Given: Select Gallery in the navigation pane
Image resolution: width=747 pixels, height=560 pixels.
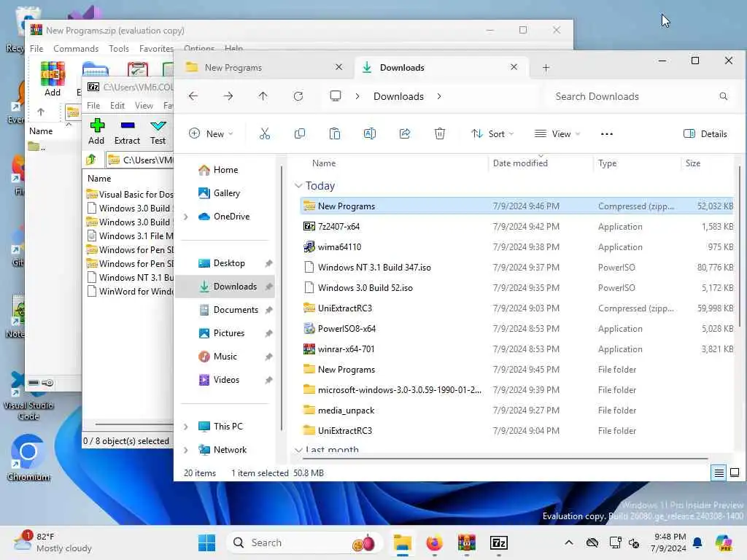Looking at the screenshot, I should click(226, 193).
